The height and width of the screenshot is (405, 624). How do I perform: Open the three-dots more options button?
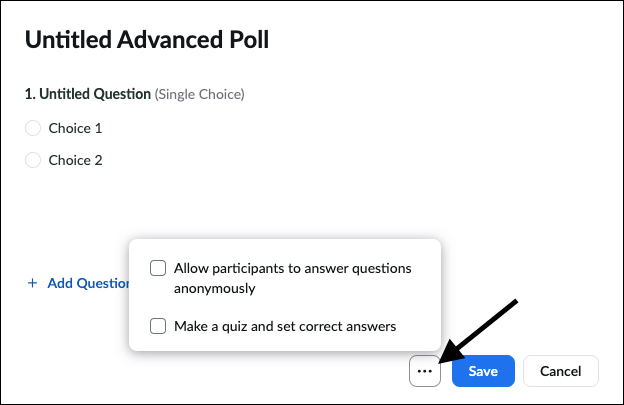425,371
